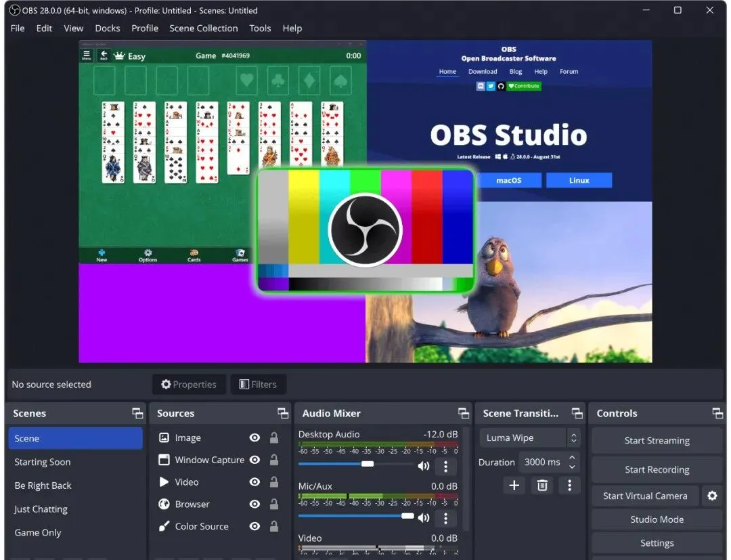Viewport: 731px width, 560px height.
Task: Click Start Virtual Camera button
Action: tap(645, 496)
